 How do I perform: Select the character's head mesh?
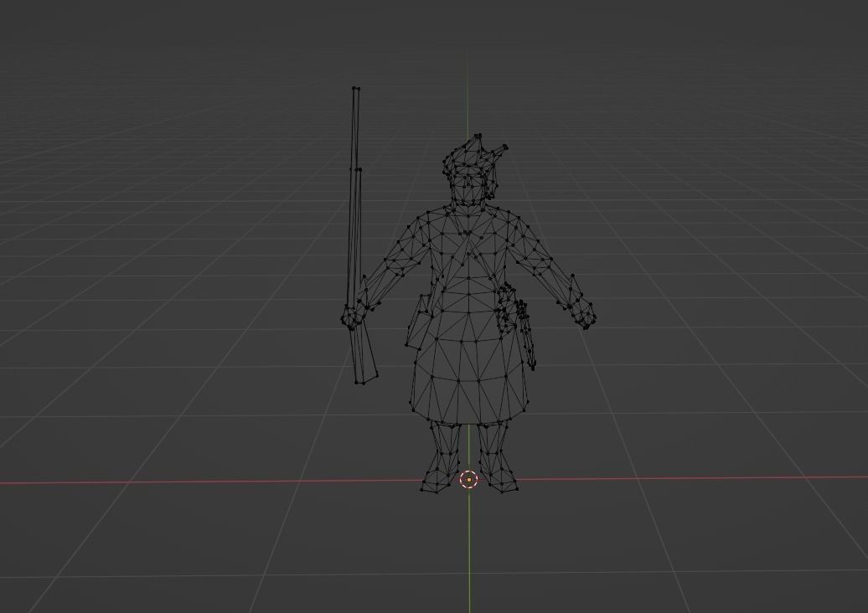point(469,185)
